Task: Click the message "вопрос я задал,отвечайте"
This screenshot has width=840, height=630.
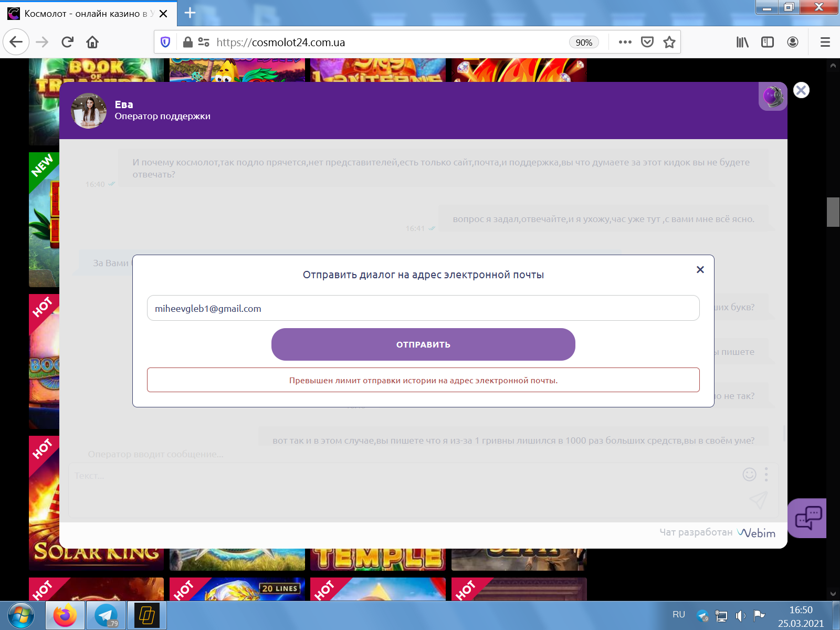Action: click(x=603, y=219)
